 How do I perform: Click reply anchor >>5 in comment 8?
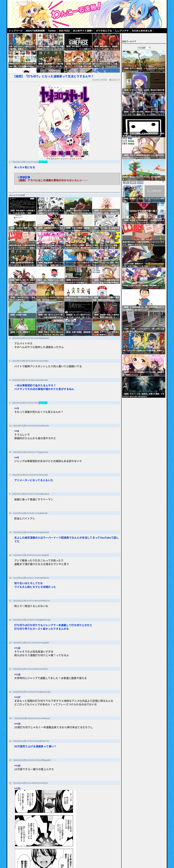point(17,408)
